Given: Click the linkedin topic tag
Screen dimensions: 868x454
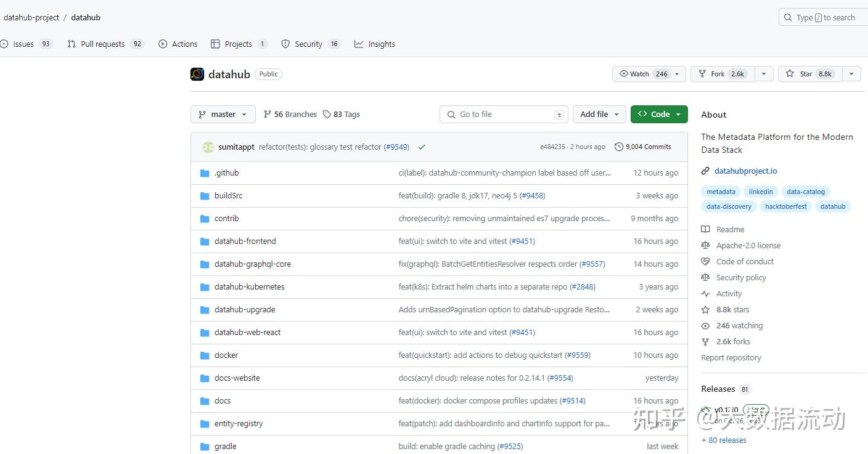Looking at the screenshot, I should coord(761,192).
